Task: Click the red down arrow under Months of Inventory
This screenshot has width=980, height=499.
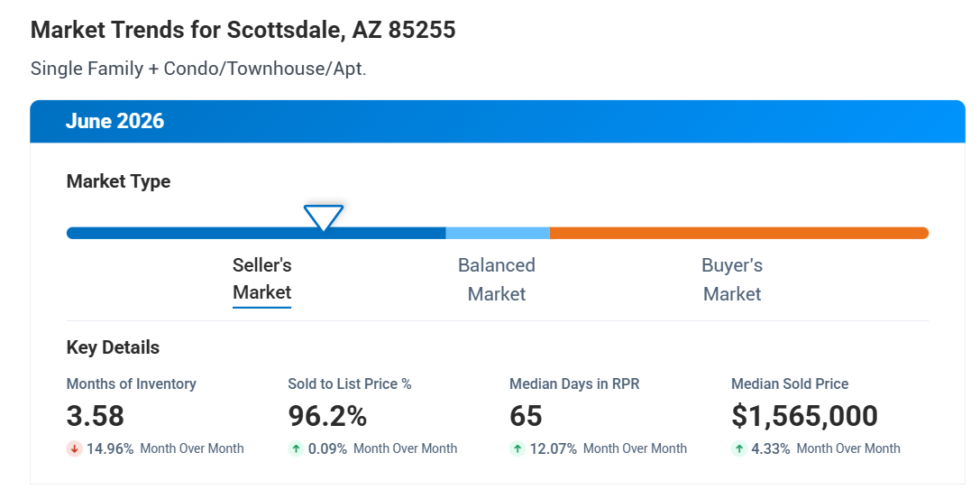Action: coord(74,448)
